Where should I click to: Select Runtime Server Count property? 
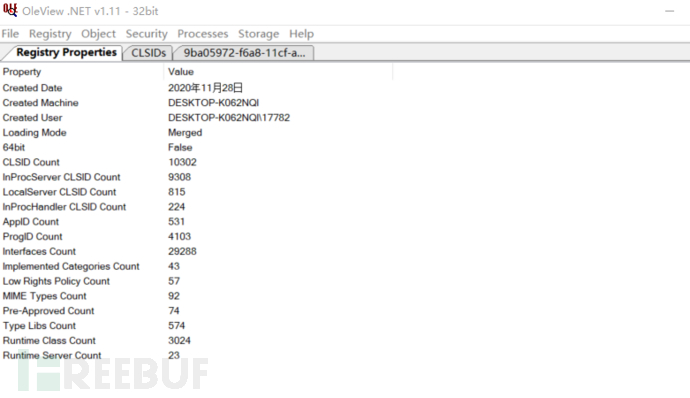pyautogui.click(x=52, y=356)
